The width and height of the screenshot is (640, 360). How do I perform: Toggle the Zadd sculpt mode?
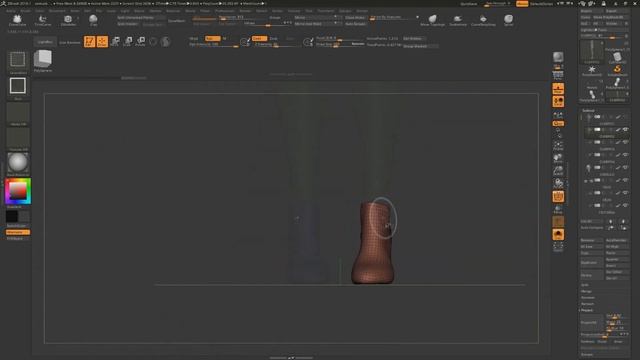coord(259,38)
